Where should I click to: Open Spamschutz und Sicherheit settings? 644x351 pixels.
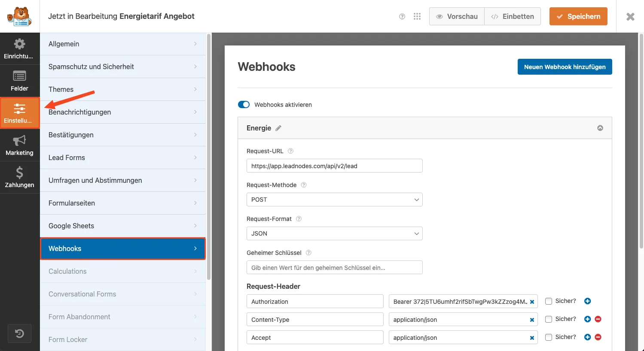[123, 67]
